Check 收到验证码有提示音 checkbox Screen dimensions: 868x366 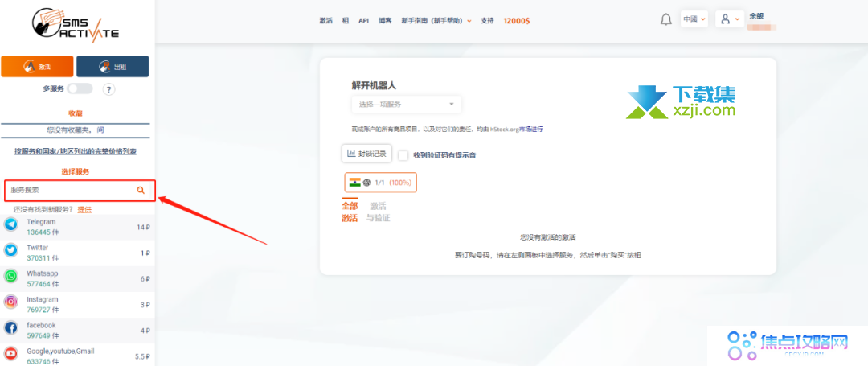pos(403,155)
